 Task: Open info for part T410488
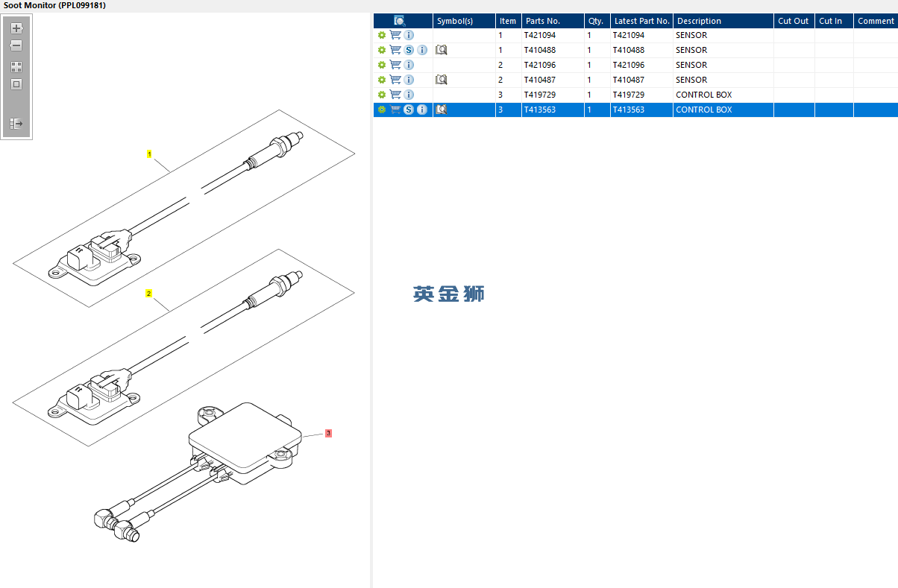[x=422, y=50]
